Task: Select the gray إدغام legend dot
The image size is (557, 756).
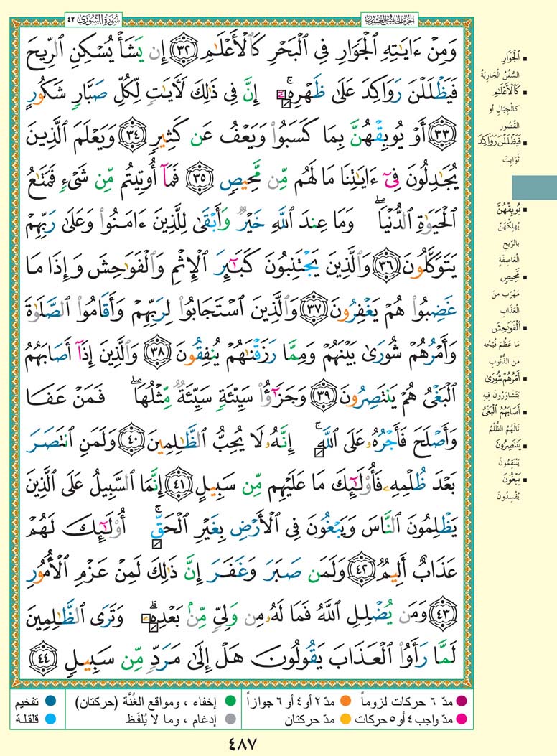Action: 231,717
